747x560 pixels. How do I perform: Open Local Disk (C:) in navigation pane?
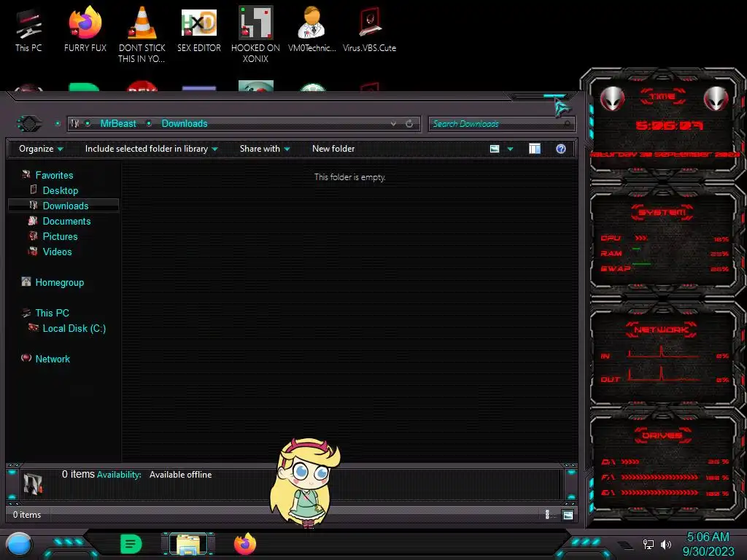pos(74,328)
